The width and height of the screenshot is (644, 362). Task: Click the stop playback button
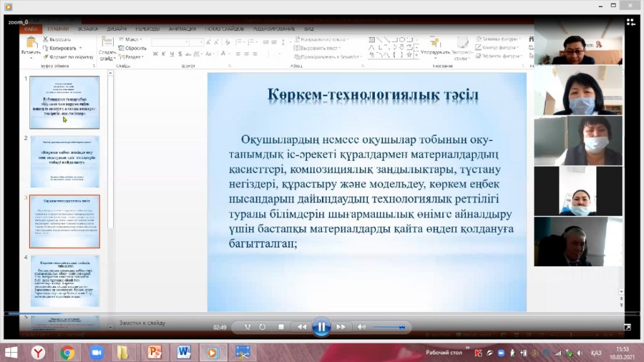coord(281,327)
